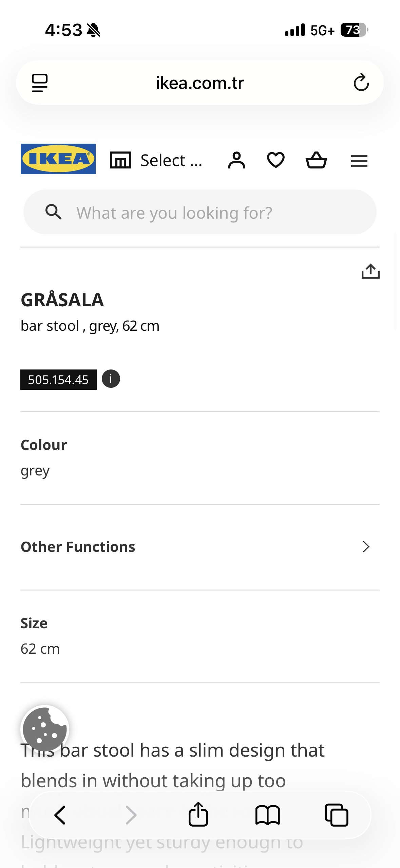Reload the page in Safari
Image resolution: width=400 pixels, height=868 pixels.
(x=361, y=83)
